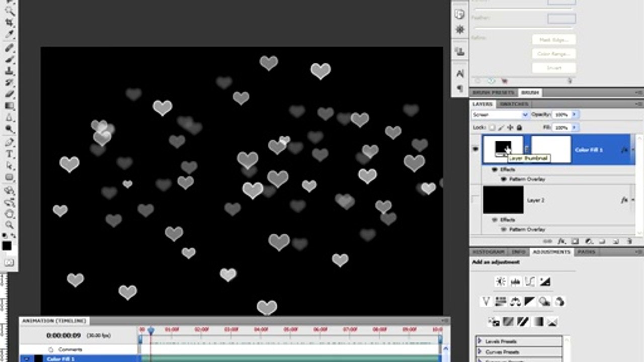Add a Selective Color adjustment
The height and width of the screenshot is (362, 644).
tap(552, 321)
